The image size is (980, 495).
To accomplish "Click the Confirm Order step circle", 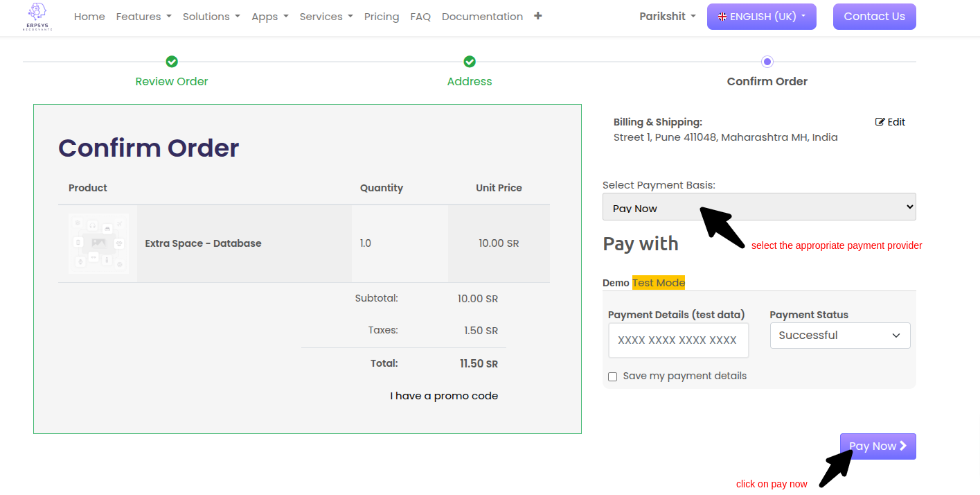I will click(x=767, y=62).
